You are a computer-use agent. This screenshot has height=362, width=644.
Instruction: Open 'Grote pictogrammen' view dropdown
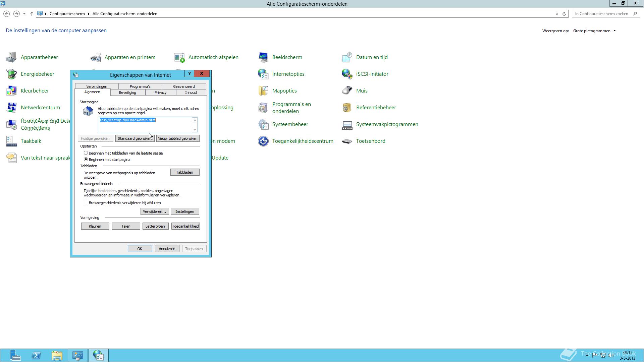tap(594, 31)
